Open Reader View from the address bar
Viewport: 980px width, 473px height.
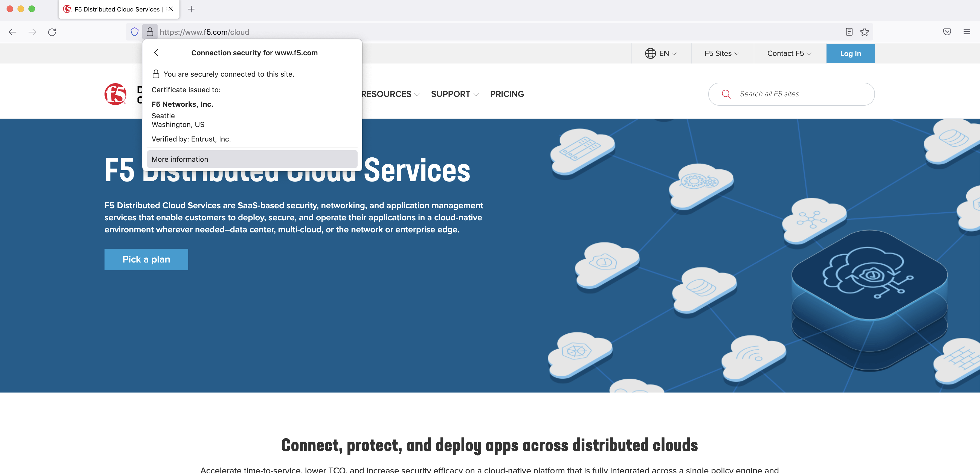[849, 32]
